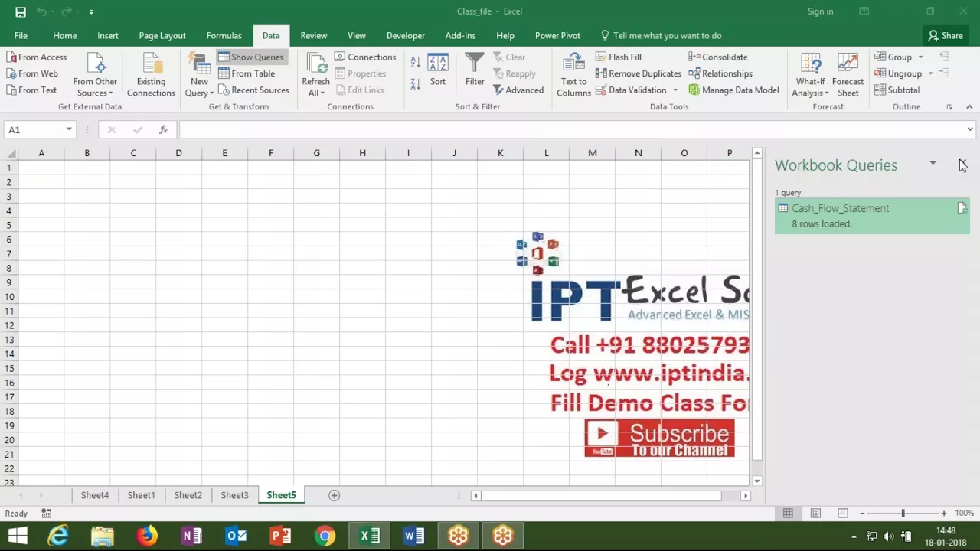Open the Name Box dropdown
The width and height of the screenshot is (980, 551).
69,130
